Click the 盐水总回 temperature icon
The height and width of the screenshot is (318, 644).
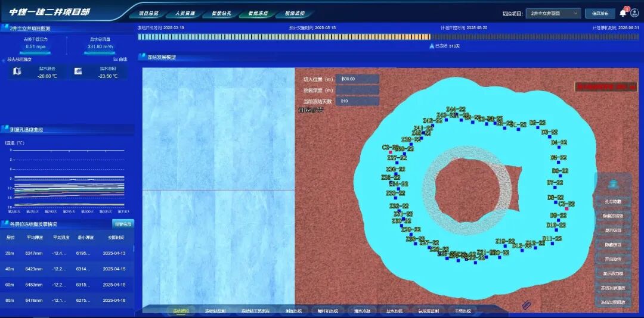pos(78,72)
